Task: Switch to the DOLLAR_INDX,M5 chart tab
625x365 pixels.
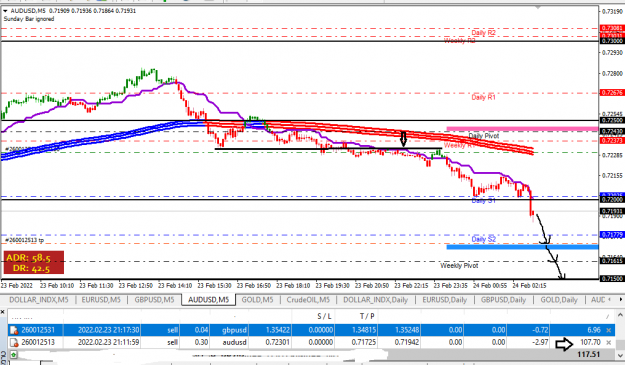Action: click(39, 300)
